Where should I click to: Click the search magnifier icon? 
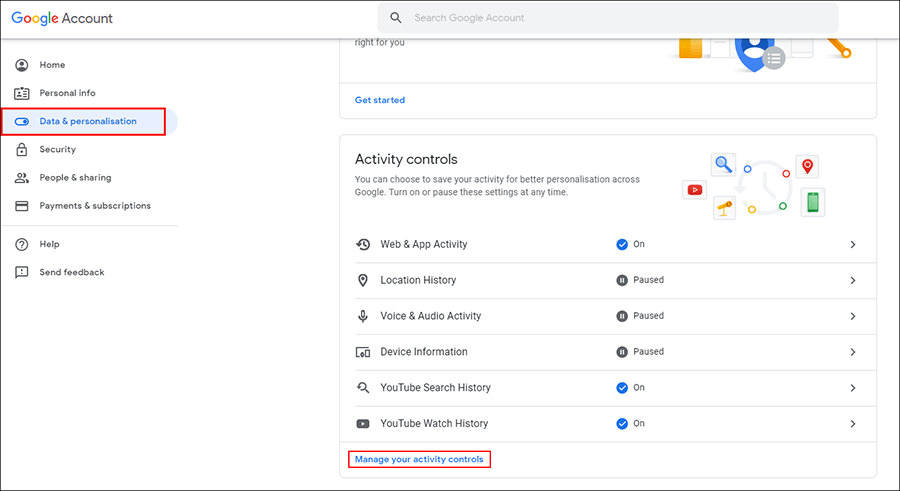[x=395, y=18]
